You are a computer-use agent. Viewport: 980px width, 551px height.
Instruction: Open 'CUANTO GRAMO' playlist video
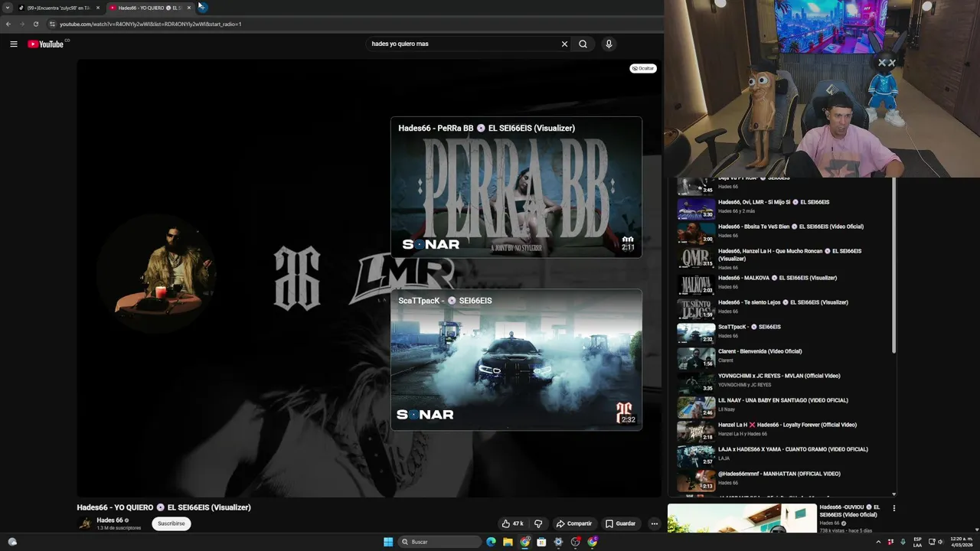click(781, 454)
